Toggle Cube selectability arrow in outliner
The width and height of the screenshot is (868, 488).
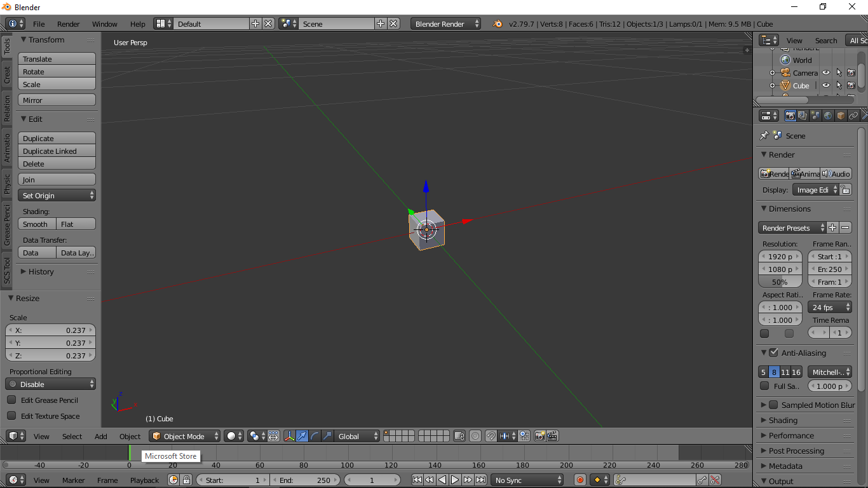click(839, 85)
